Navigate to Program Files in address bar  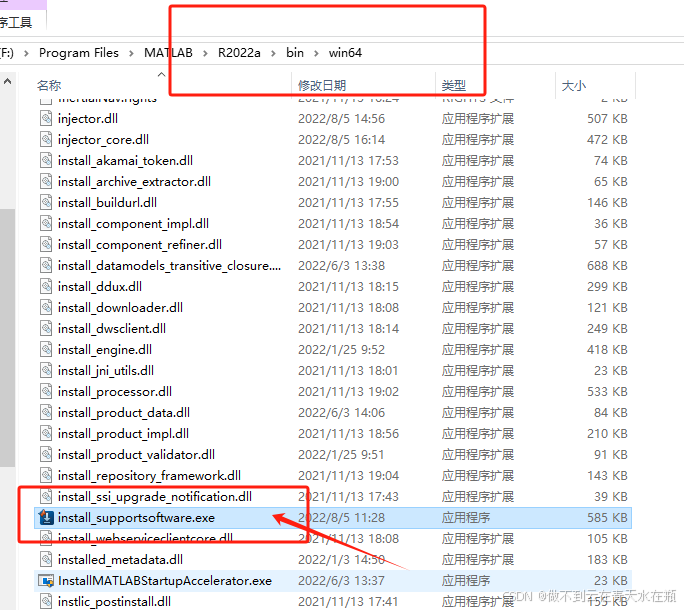click(79, 53)
